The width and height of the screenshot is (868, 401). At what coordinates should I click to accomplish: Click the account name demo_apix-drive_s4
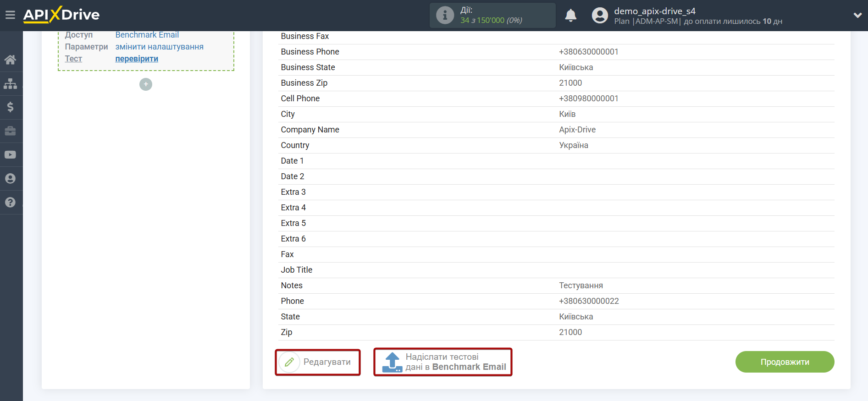pos(655,11)
